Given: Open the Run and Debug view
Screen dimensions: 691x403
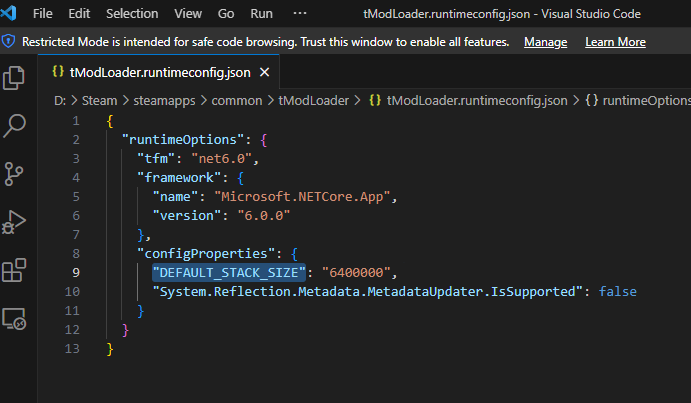Looking at the screenshot, I should point(15,221).
